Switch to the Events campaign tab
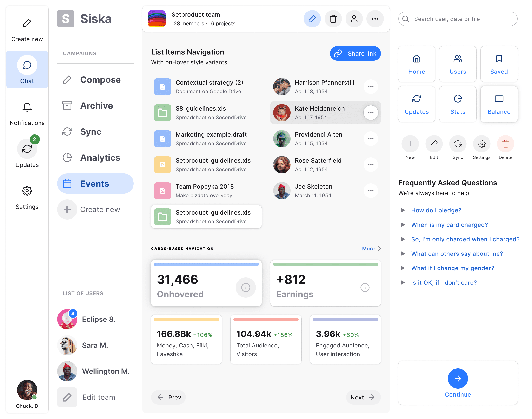Screen dimensions: 532x419 95,183
